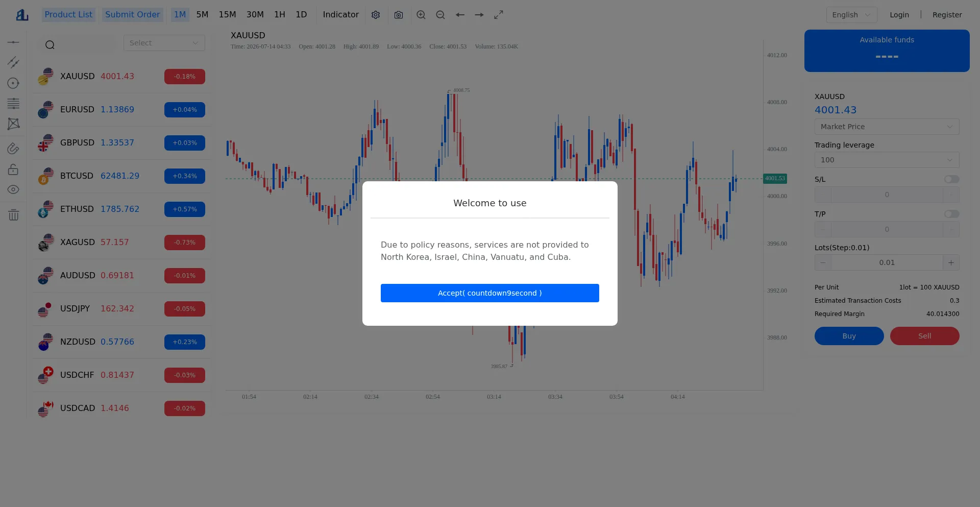The image size is (980, 507).
Task: Click the S/L value input field
Action: coord(887,195)
